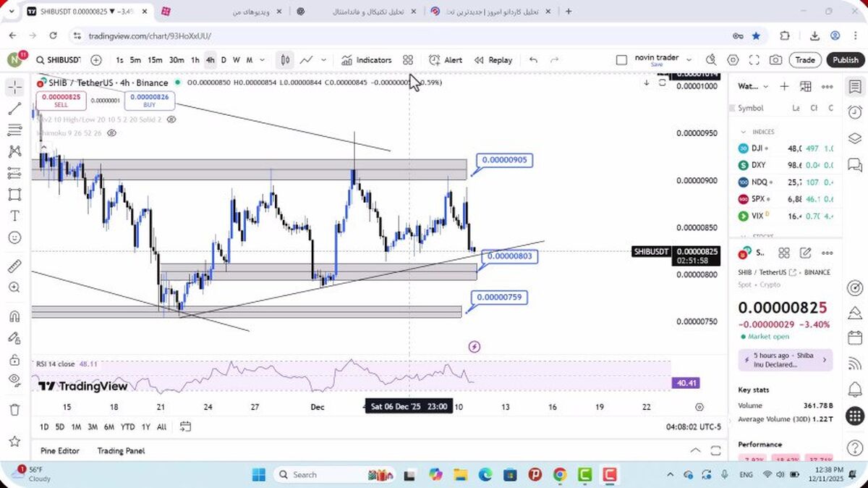This screenshot has width=868, height=488.
Task: Select the 1D date range
Action: tap(44, 427)
